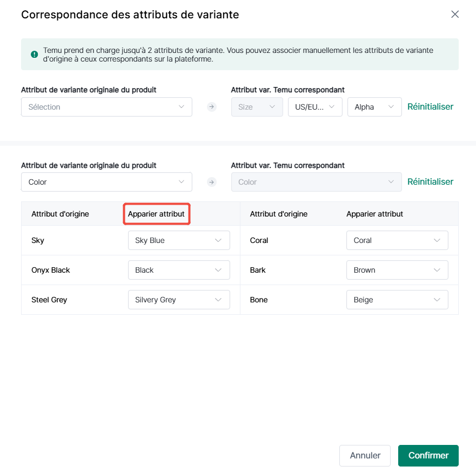
Task: Open the Beige dropdown for Bone
Action: (397, 300)
